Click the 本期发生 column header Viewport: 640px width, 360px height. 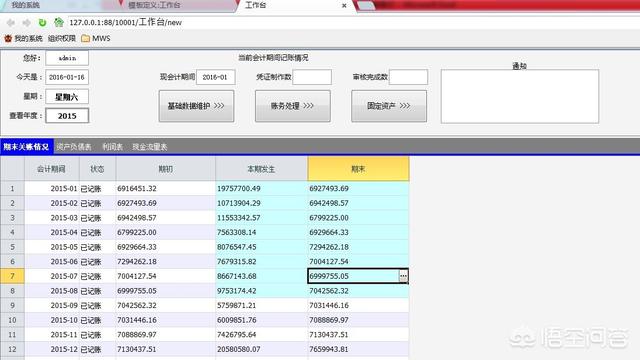click(x=261, y=169)
